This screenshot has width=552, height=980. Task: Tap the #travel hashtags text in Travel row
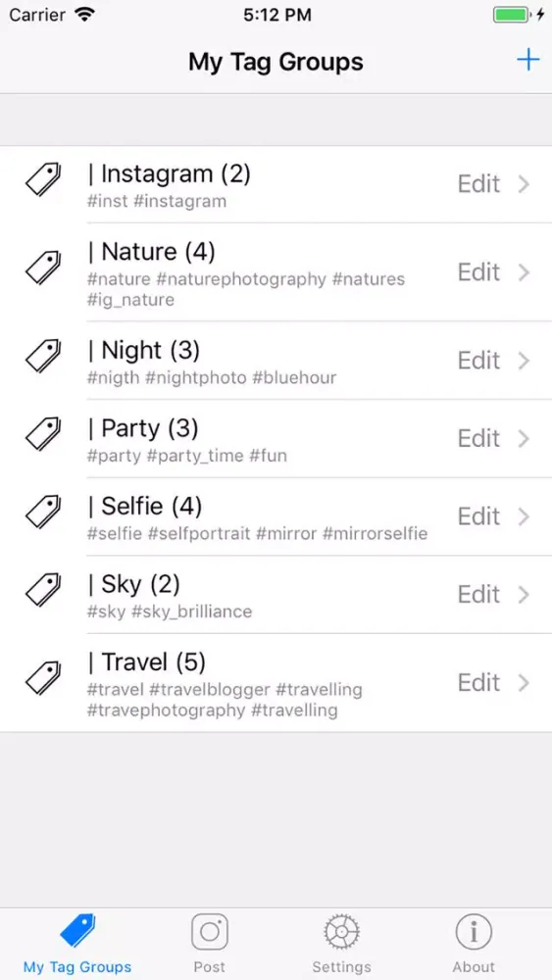225,700
